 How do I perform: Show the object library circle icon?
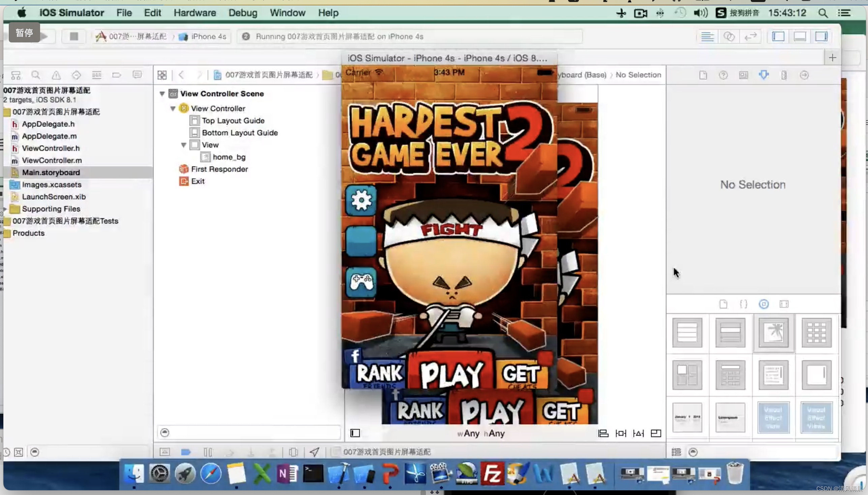764,304
